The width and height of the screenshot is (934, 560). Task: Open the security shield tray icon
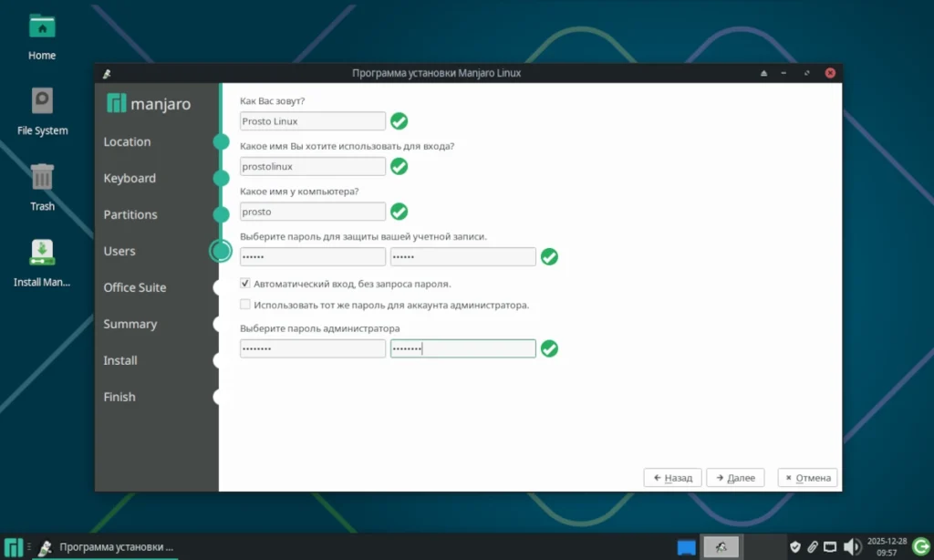pos(794,547)
